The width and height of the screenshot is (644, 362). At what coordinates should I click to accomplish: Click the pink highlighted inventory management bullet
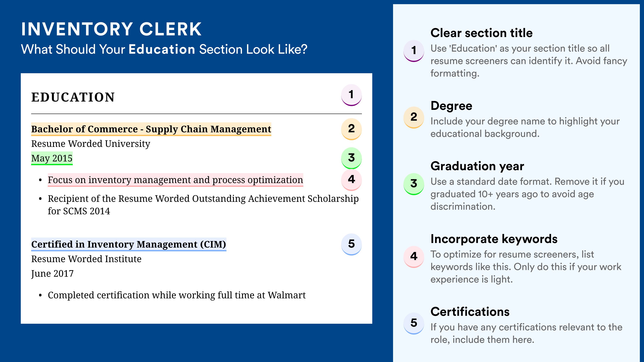click(175, 180)
